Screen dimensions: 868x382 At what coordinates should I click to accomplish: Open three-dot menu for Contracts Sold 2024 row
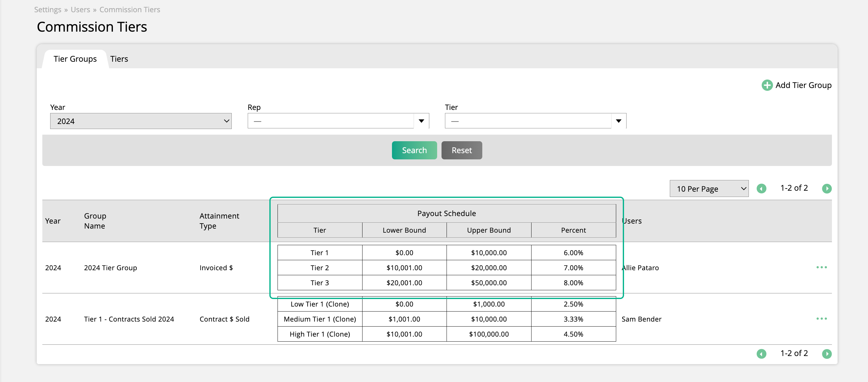coord(821,318)
